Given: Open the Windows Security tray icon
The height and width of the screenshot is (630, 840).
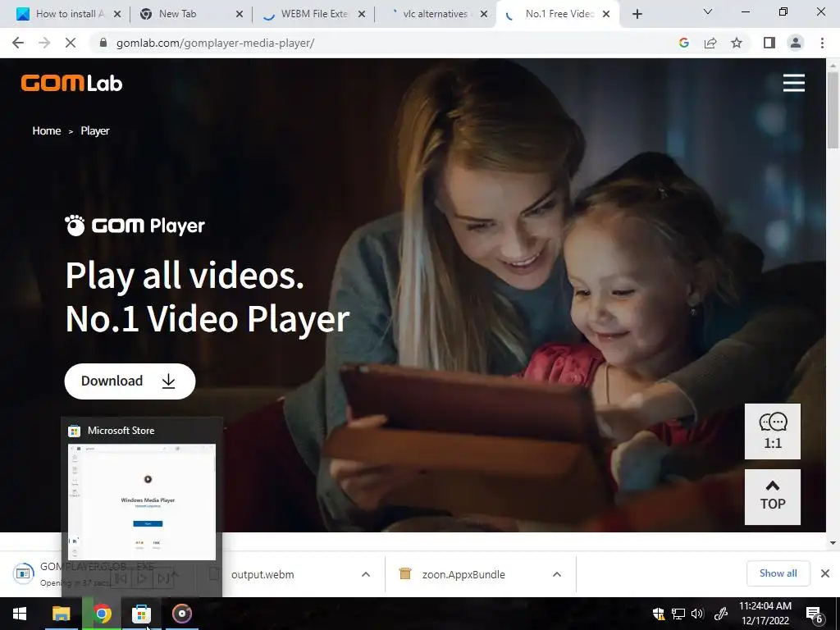Looking at the screenshot, I should [659, 614].
